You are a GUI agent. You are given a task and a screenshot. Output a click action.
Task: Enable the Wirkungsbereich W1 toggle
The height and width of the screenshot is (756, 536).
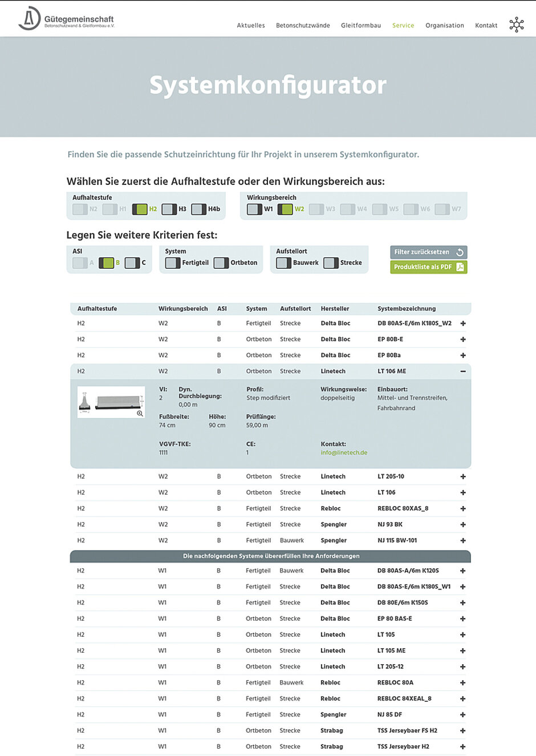point(254,209)
